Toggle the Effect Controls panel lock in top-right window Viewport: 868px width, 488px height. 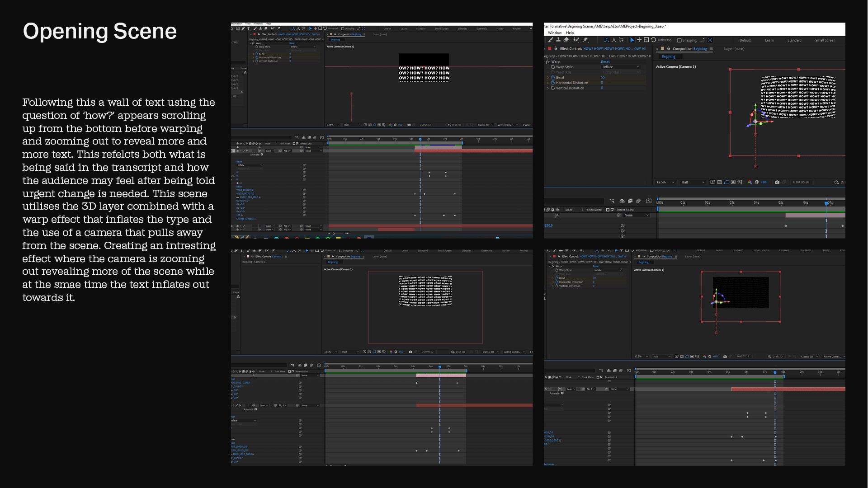(x=556, y=48)
